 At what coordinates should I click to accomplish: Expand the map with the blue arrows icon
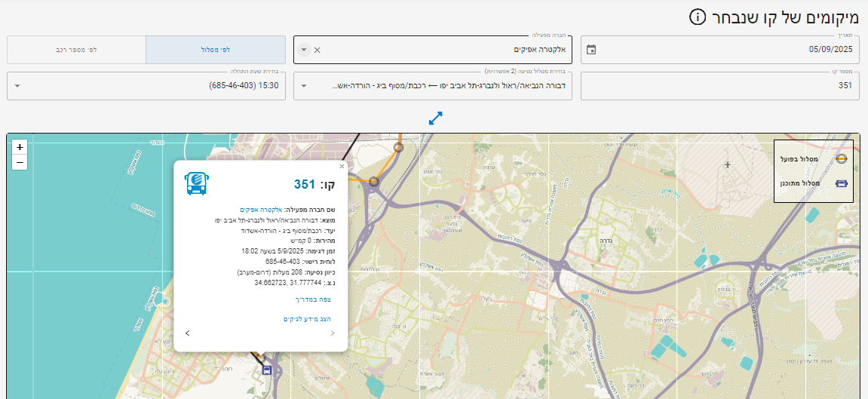click(435, 118)
